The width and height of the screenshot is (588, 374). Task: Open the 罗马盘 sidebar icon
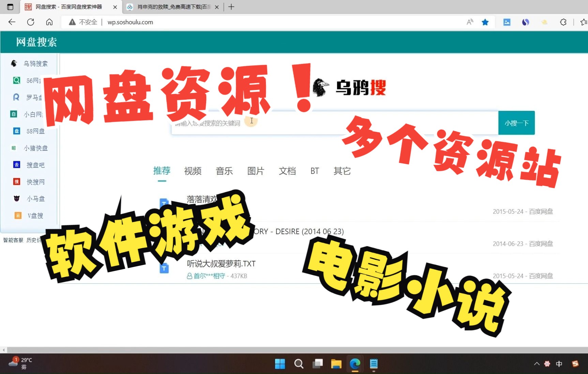point(16,97)
